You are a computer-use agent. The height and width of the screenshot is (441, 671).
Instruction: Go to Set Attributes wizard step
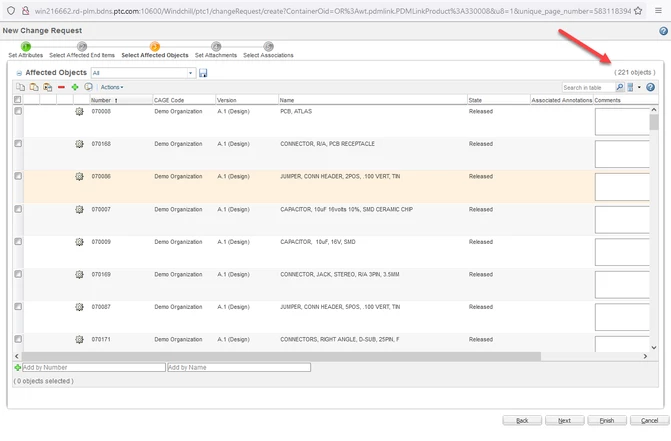coord(26,50)
